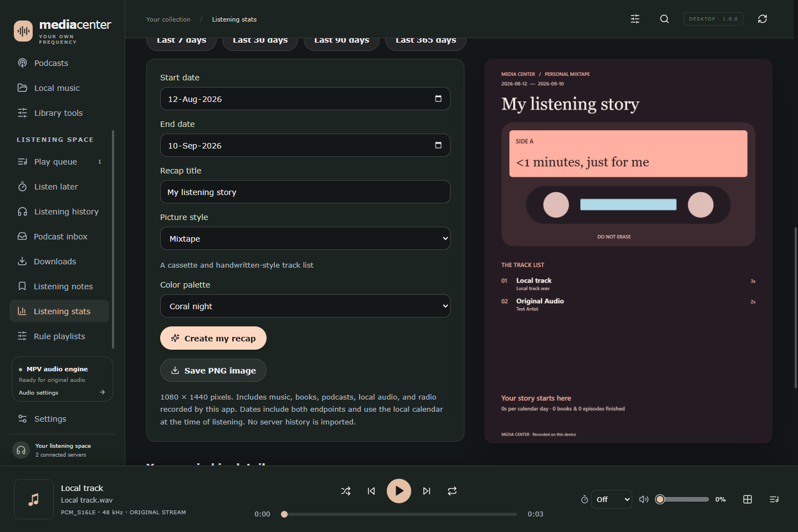Open the queue icon in the player bar

[774, 499]
